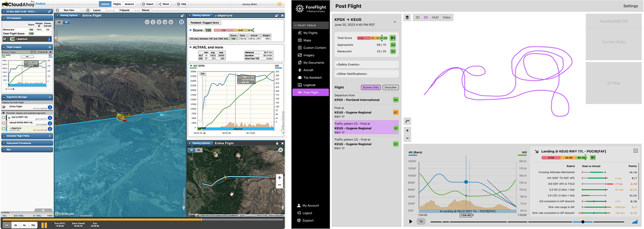This screenshot has width=644, height=229.
Task: Click info icon for Entire Flight segment
Action: tap(50, 107)
